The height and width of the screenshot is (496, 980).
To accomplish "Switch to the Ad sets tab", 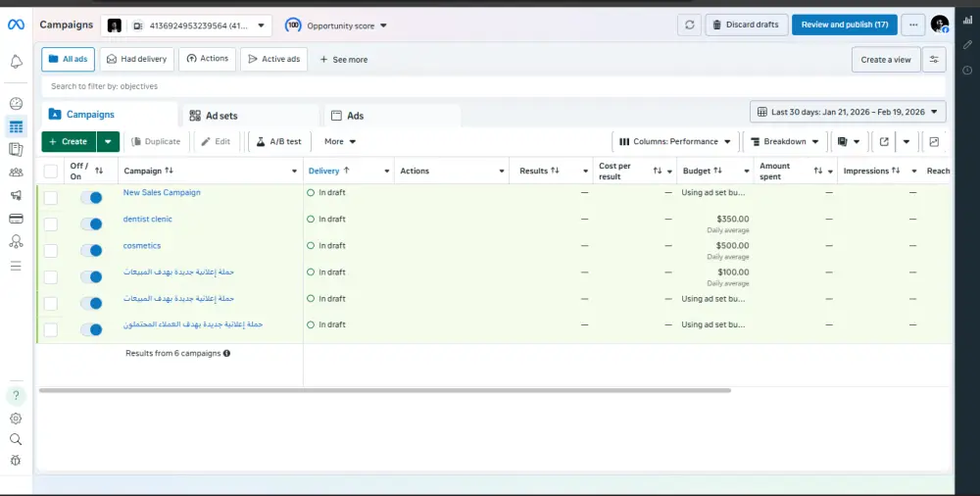I will pos(251,116).
